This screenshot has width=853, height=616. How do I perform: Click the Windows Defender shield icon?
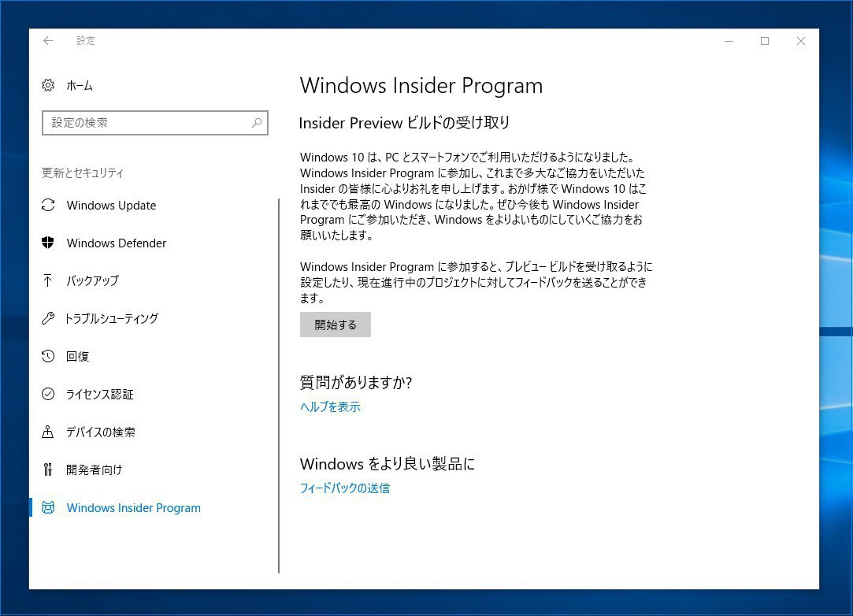pos(48,243)
